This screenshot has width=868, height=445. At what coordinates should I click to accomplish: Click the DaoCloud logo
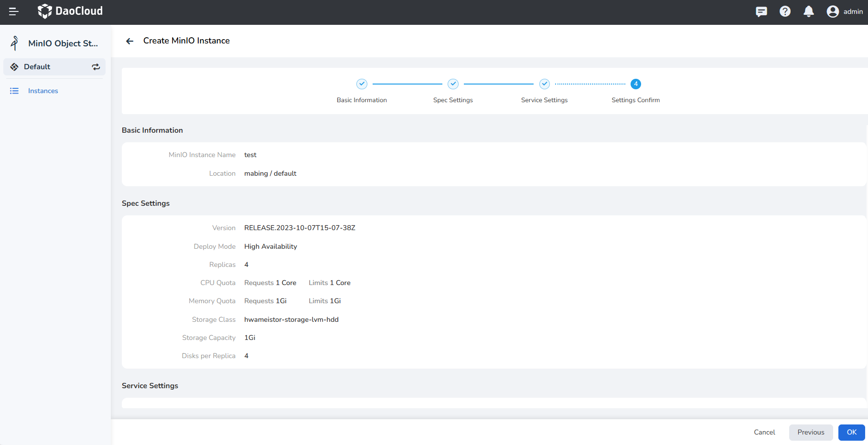[70, 11]
